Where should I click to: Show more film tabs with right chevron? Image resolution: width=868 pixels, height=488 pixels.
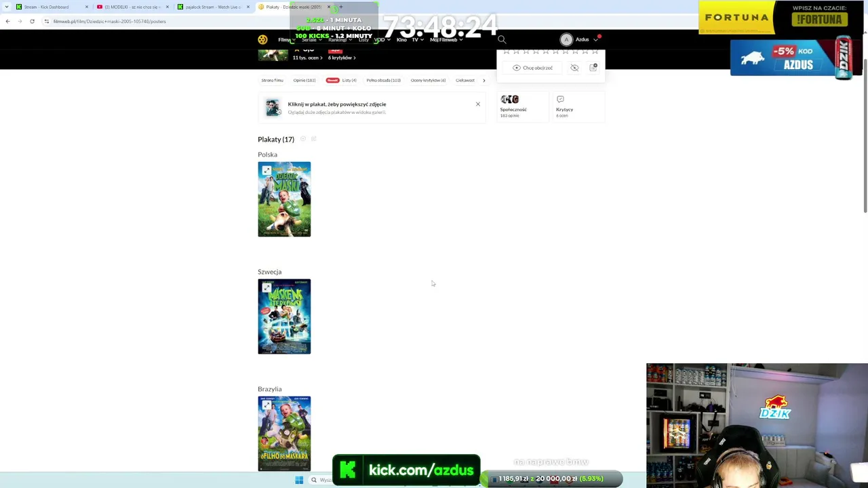[484, 81]
